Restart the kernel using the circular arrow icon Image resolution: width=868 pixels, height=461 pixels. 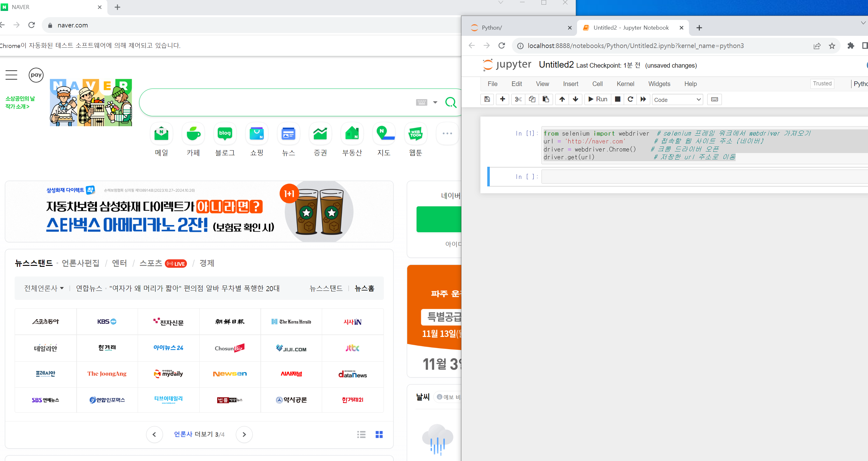point(630,99)
